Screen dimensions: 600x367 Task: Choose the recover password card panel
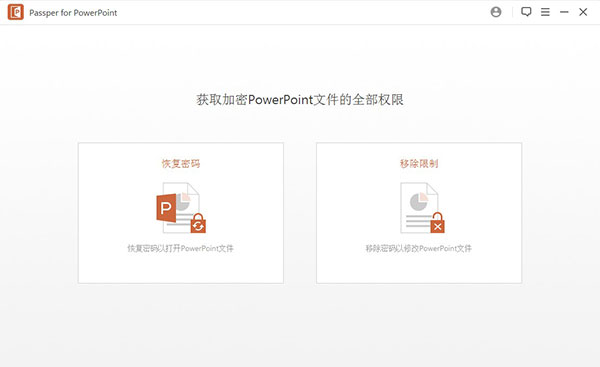181,213
